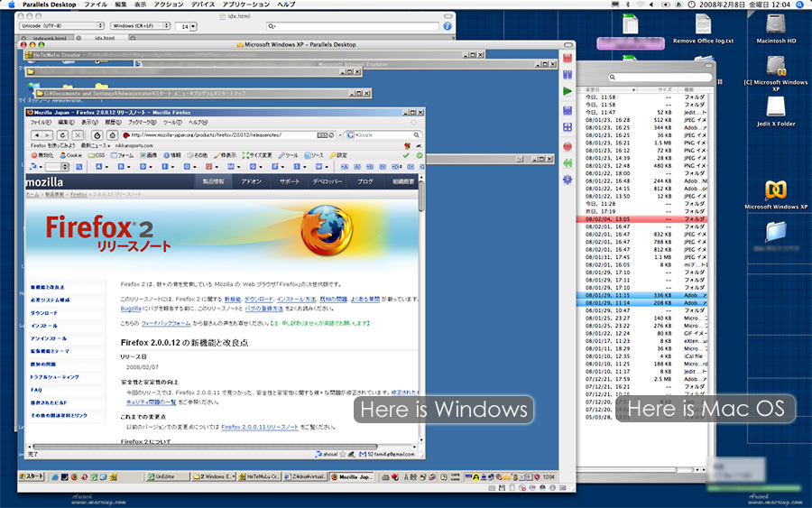Click Firefox stop loading X button

tap(78, 135)
